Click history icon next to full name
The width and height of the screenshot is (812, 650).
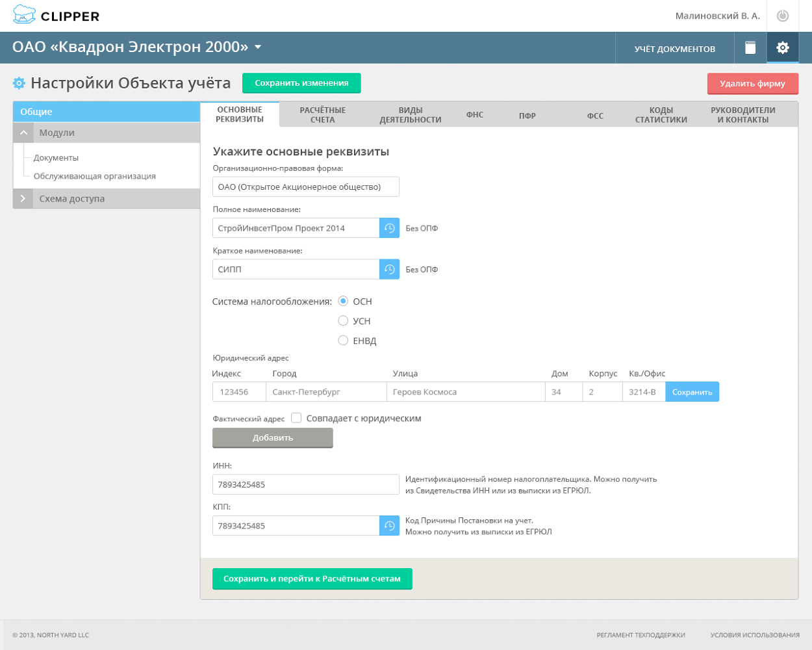[389, 228]
